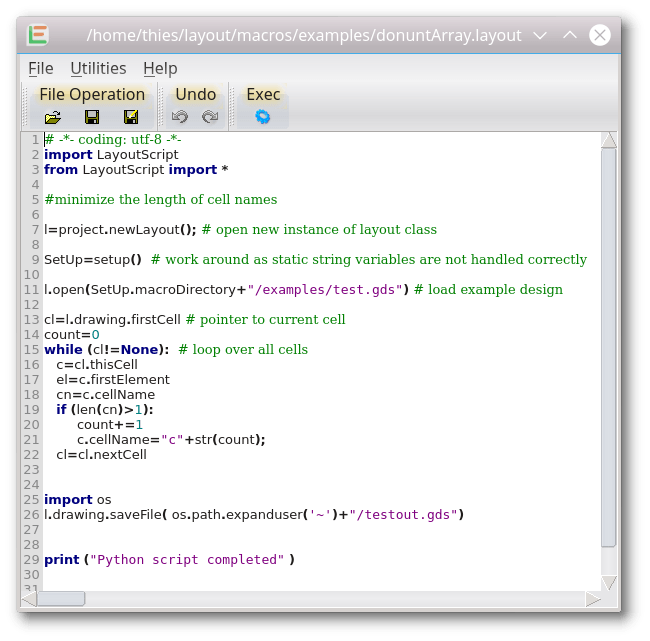Open the Utilities menu

98,68
